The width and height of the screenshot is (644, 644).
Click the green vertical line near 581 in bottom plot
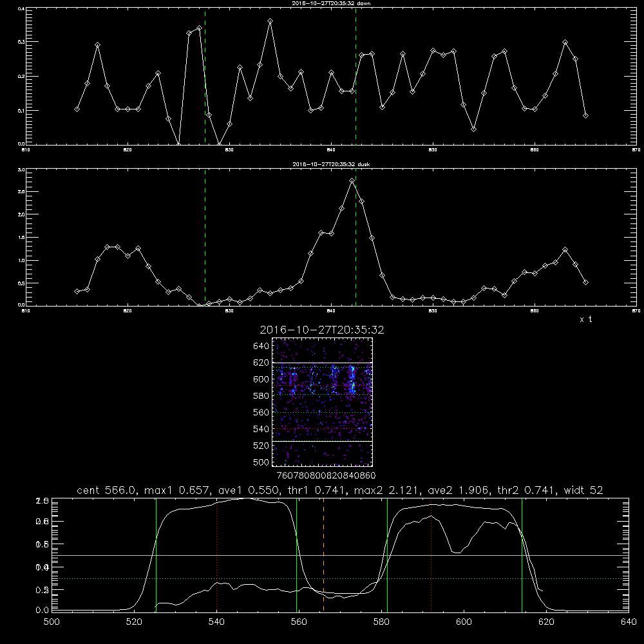click(x=387, y=554)
